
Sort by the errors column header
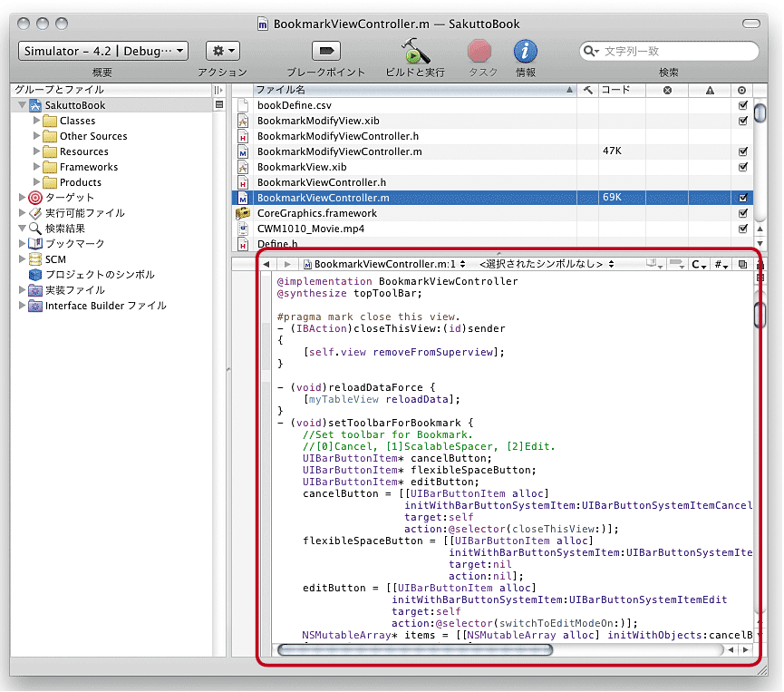[x=667, y=90]
